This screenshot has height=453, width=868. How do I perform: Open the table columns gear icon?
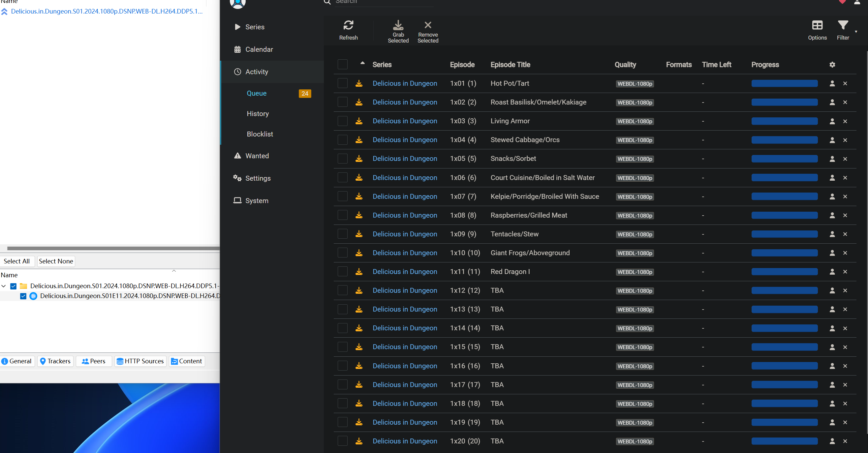click(x=832, y=65)
